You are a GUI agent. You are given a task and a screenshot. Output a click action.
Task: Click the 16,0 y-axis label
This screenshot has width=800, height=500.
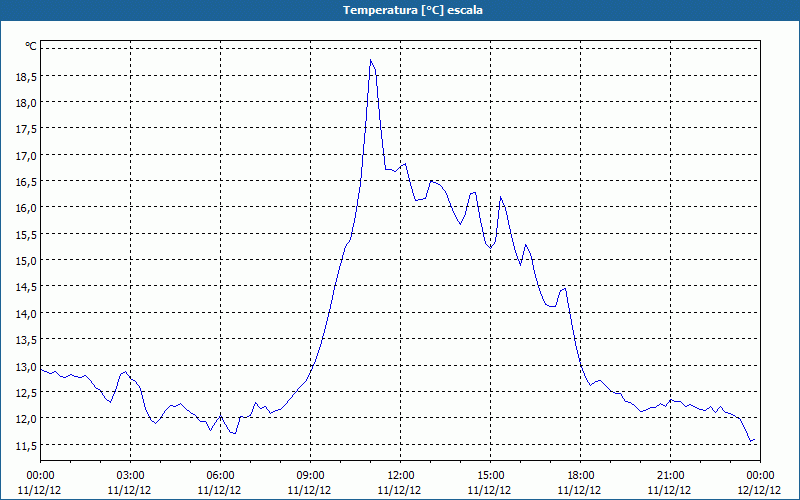click(27, 208)
